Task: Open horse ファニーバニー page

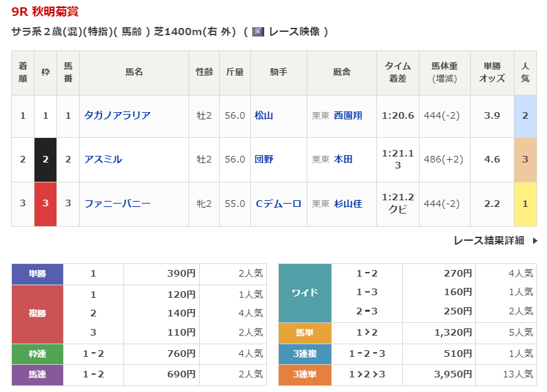Action: 117,204
